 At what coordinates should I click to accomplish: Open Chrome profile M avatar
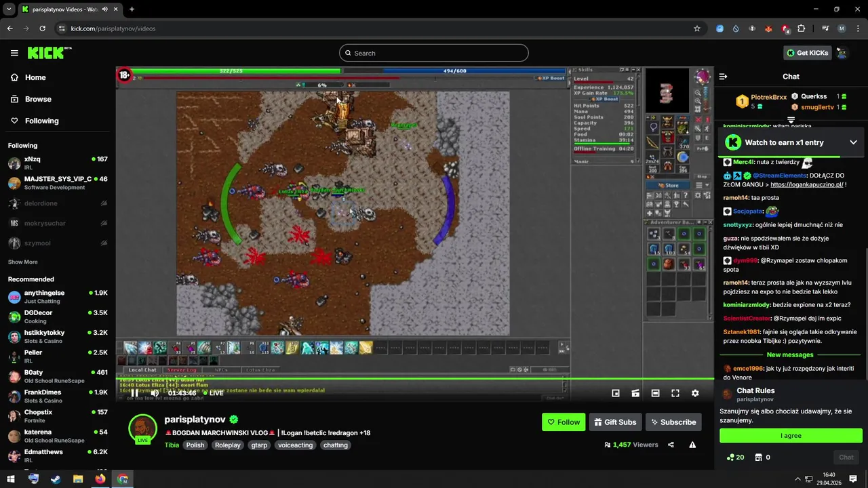(x=842, y=28)
